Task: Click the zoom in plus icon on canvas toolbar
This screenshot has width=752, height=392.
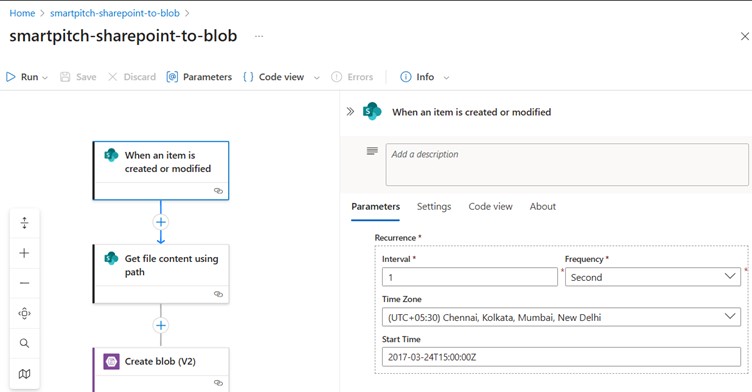Action: [x=24, y=253]
